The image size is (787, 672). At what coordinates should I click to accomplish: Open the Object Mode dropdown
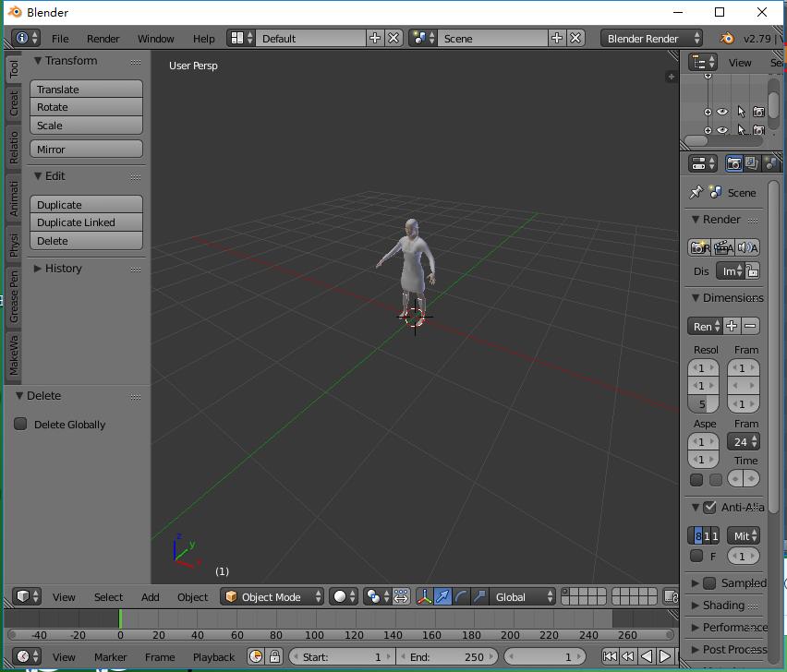click(272, 597)
